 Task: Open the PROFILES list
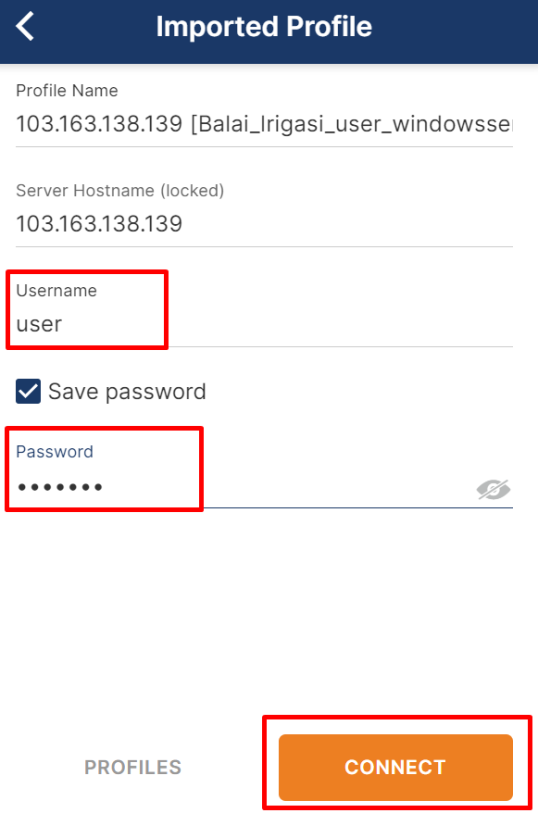(133, 767)
